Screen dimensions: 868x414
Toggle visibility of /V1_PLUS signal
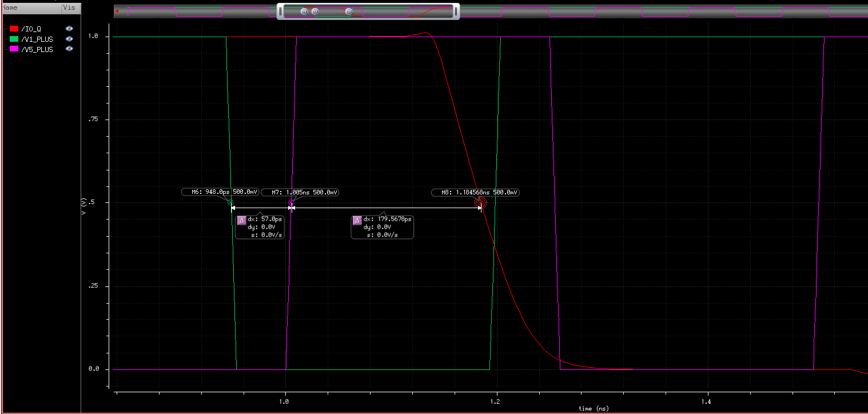click(69, 39)
